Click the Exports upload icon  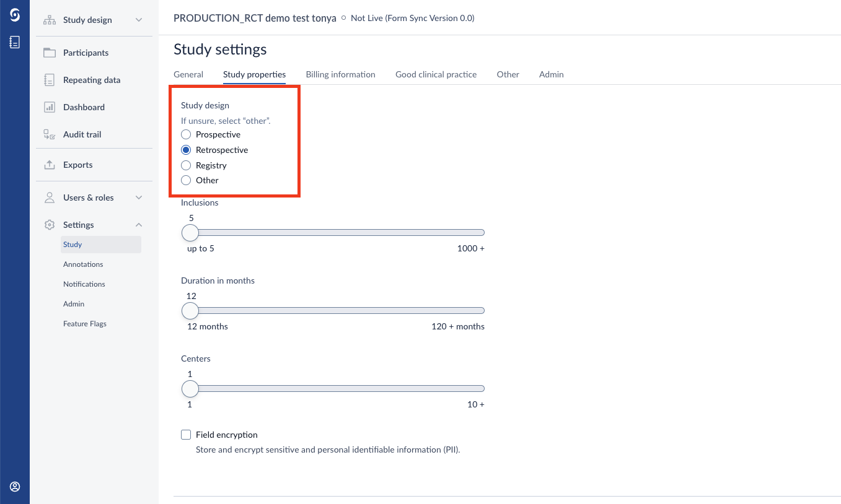50,165
